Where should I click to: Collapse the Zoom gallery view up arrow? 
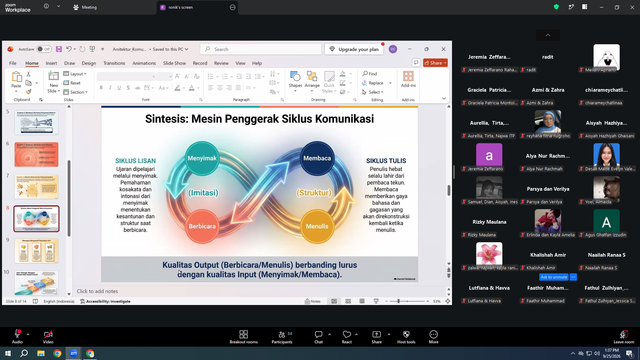tap(548, 35)
